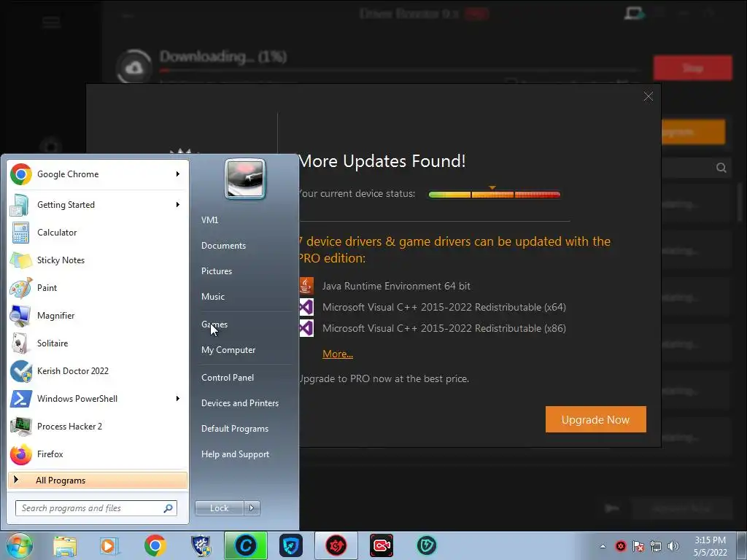Open Calculator from Start menu
747x560 pixels.
(98, 233)
